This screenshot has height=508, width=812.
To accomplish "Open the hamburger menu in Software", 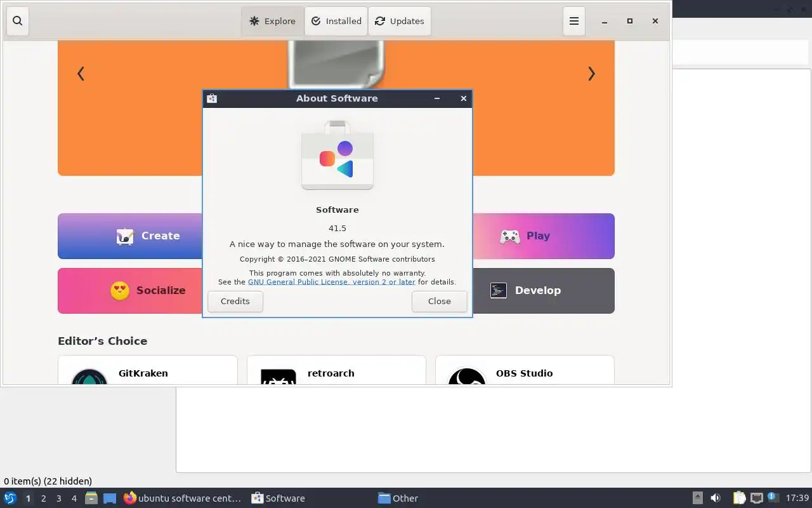I will pos(574,21).
